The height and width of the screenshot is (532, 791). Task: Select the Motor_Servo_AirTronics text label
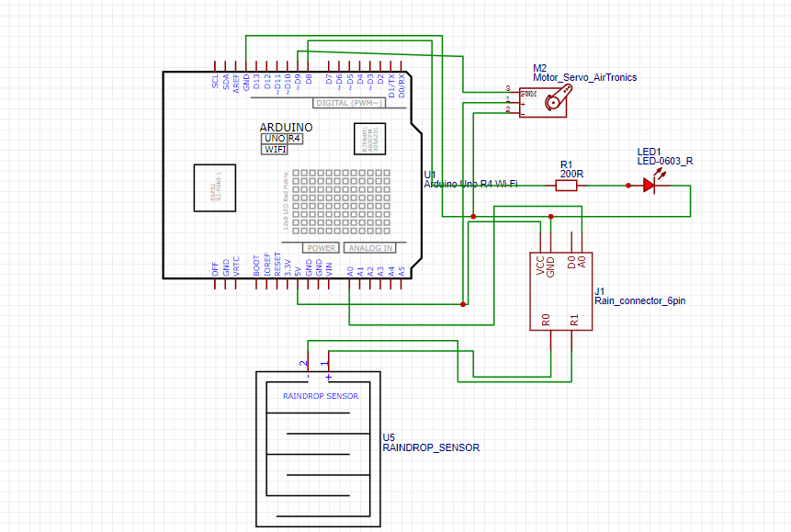click(x=584, y=78)
